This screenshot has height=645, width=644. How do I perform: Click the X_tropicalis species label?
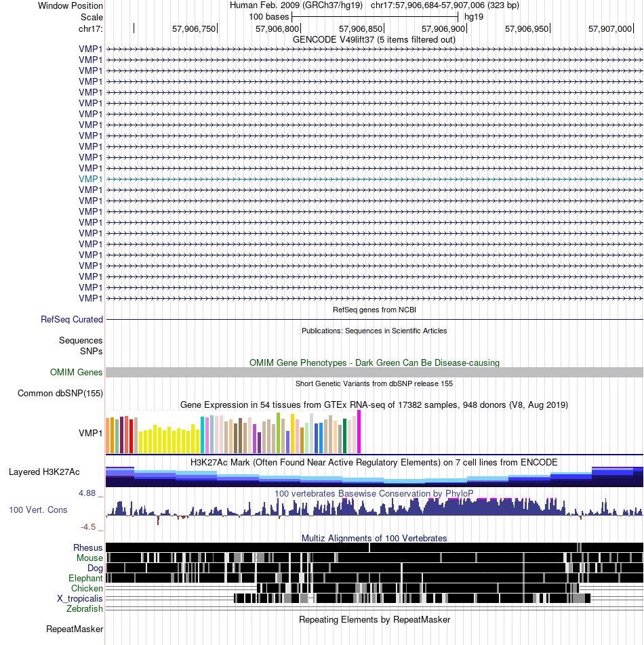click(x=80, y=598)
